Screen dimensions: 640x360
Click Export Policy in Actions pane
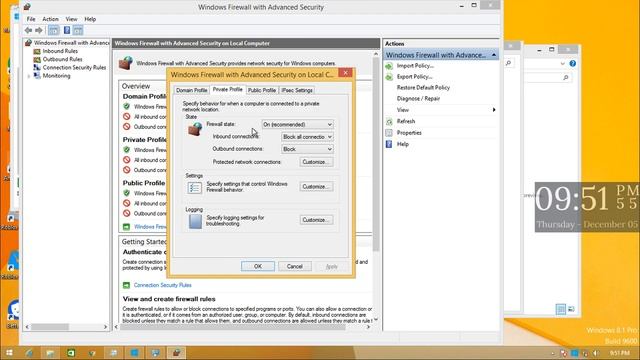point(414,77)
